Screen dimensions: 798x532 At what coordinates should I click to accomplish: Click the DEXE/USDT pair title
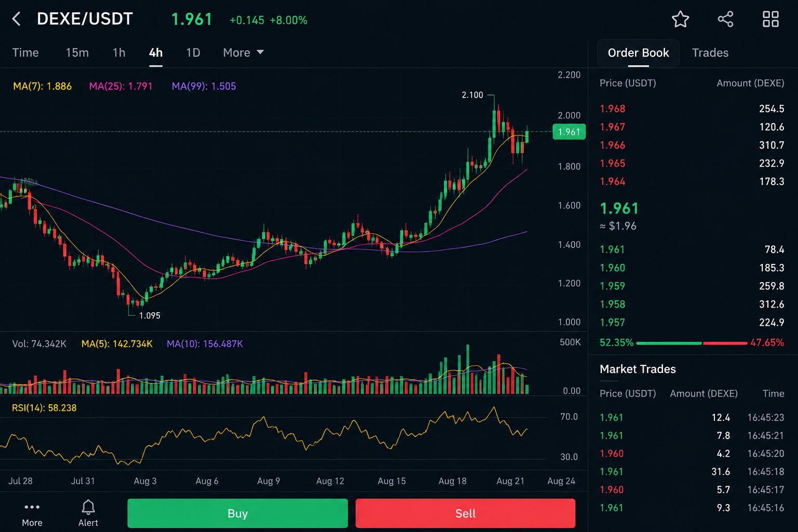[85, 19]
